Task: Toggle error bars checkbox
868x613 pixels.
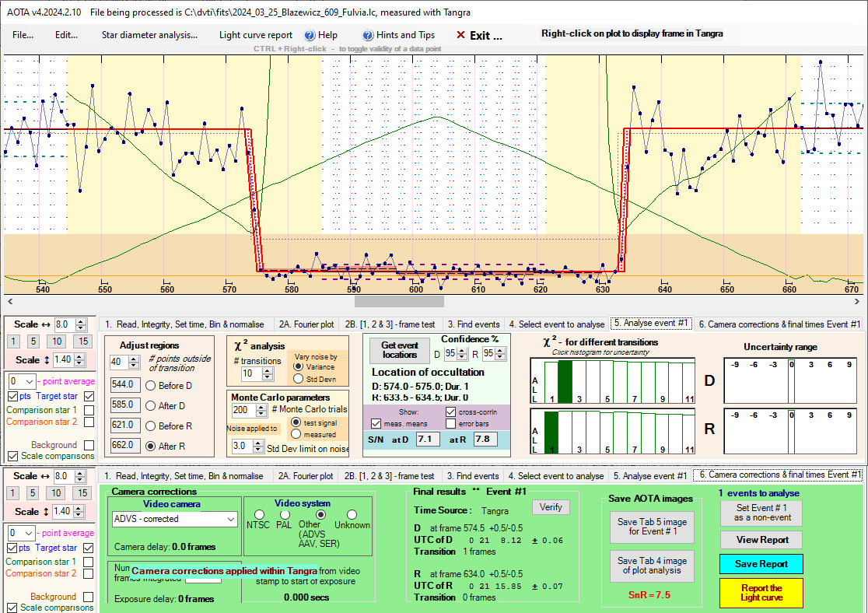Action: (x=450, y=424)
